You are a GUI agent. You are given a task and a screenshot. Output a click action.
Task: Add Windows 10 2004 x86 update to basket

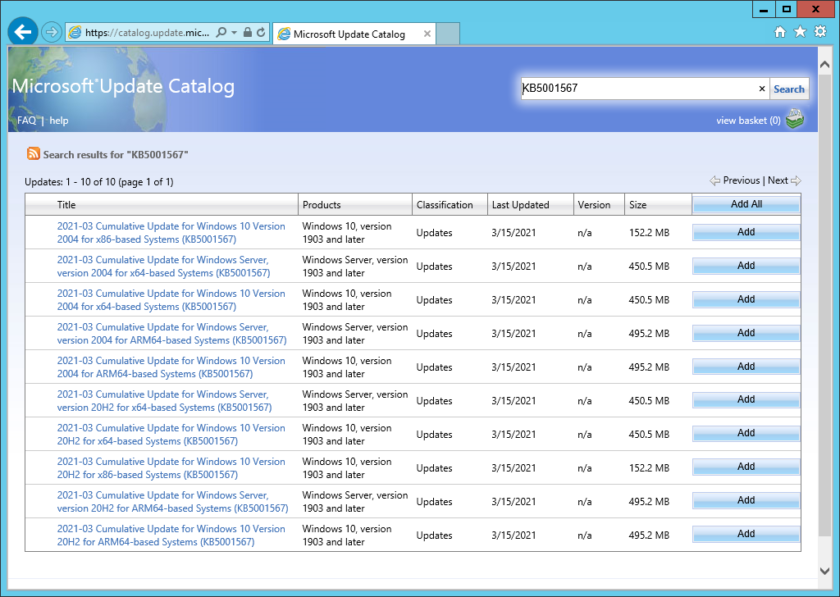coord(746,232)
